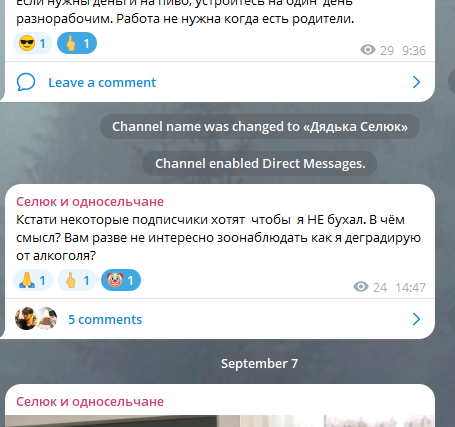Image resolution: width=455 pixels, height=427 pixels.
Task: Expand comments using the 5 comments chevron
Action: pyautogui.click(x=416, y=319)
